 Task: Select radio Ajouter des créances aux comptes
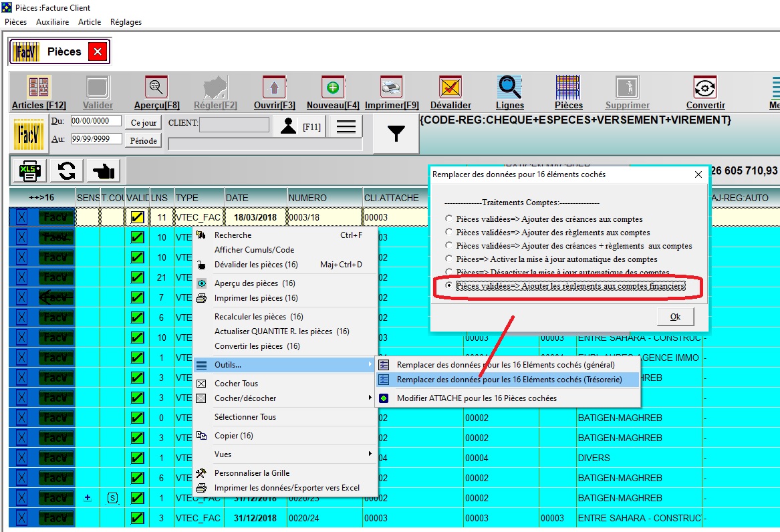point(448,219)
